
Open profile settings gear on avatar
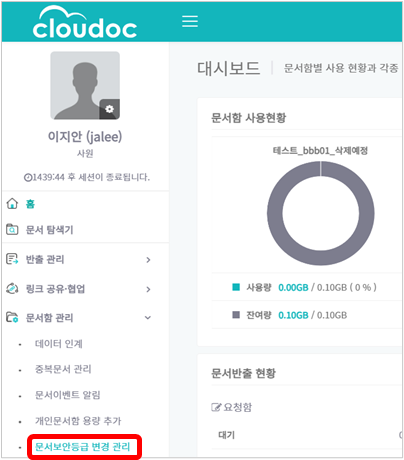109,109
